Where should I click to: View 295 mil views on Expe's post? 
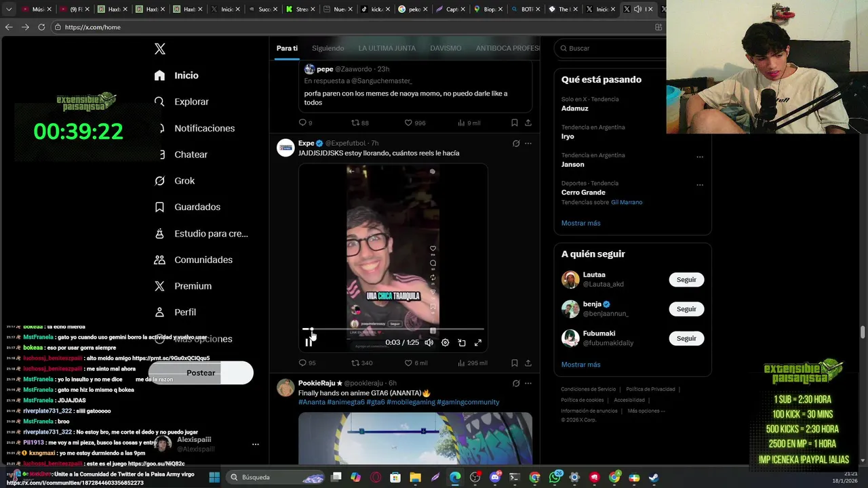473,363
